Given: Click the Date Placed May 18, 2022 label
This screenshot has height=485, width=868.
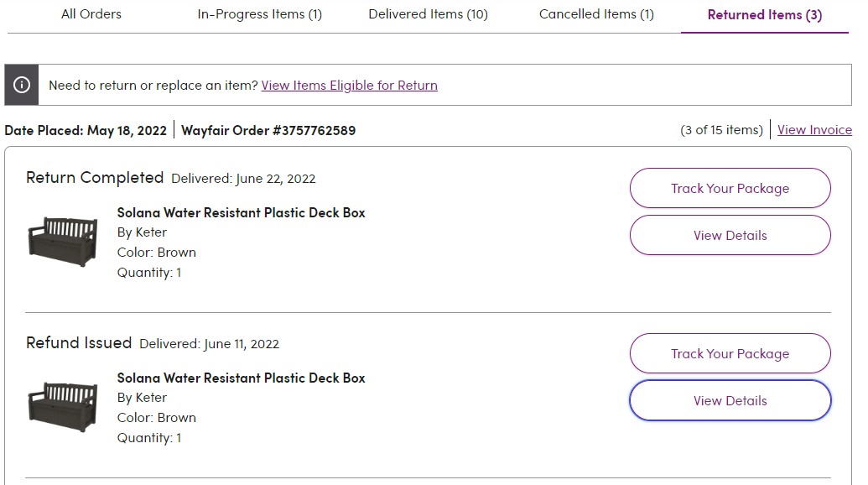Looking at the screenshot, I should [86, 130].
